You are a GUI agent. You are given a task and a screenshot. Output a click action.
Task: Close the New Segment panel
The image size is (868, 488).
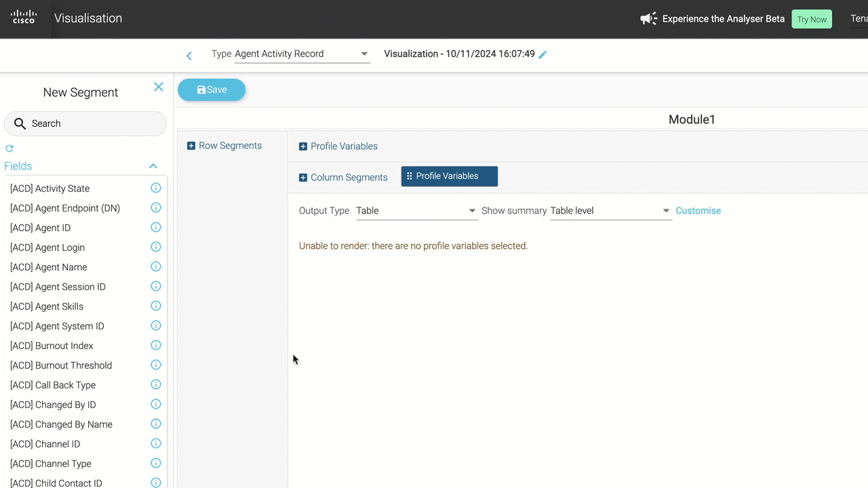coord(159,87)
